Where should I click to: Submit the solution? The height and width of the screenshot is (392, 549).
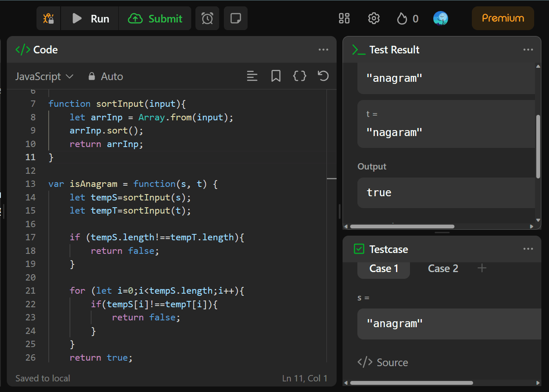155,18
